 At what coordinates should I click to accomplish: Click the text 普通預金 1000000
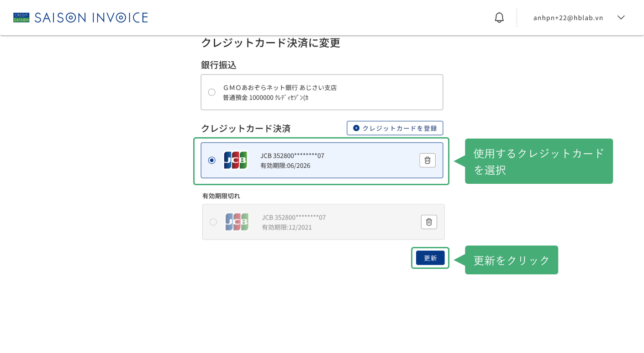248,97
